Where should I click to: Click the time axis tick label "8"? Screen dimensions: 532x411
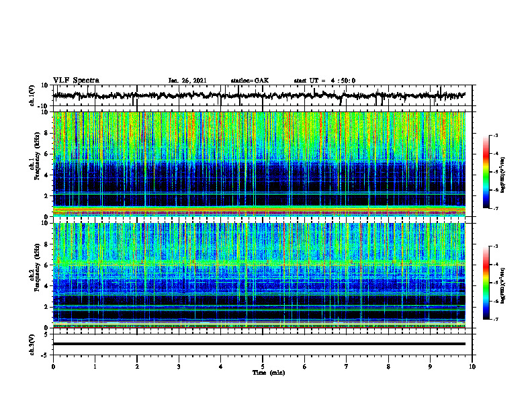[388, 367]
